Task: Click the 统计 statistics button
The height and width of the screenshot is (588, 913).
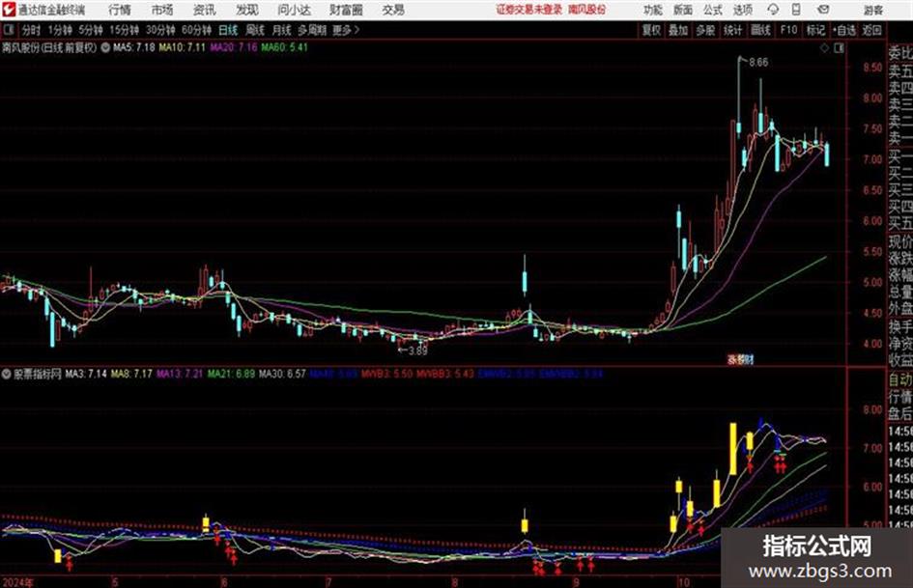Action: tap(733, 30)
